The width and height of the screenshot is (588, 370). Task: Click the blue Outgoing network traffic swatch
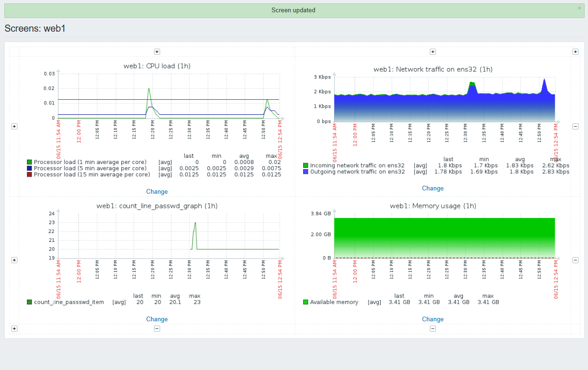306,172
